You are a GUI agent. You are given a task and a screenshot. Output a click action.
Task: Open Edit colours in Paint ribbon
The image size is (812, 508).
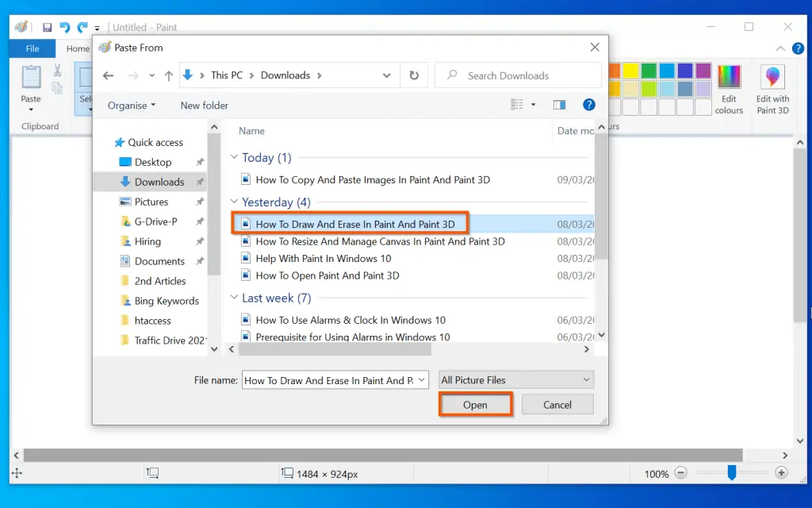coord(729,89)
